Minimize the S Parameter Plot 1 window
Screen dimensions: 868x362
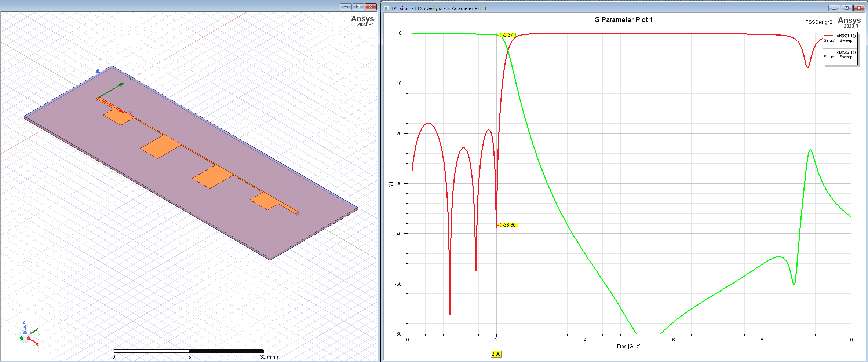834,8
